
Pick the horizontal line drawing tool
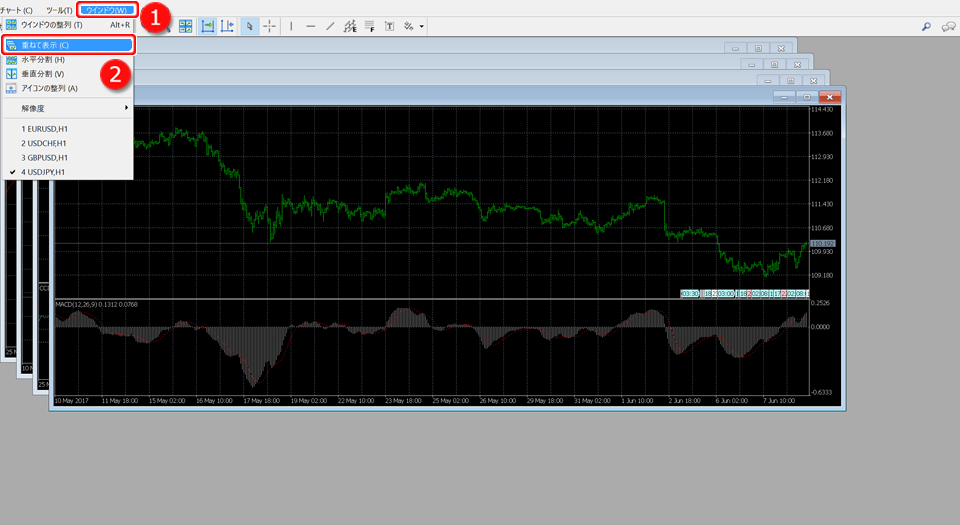(311, 26)
